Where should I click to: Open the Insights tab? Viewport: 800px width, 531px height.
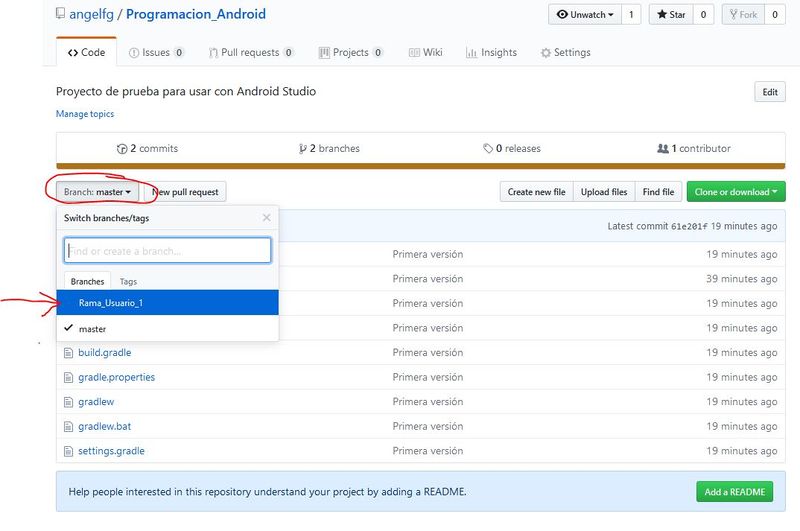(x=491, y=52)
